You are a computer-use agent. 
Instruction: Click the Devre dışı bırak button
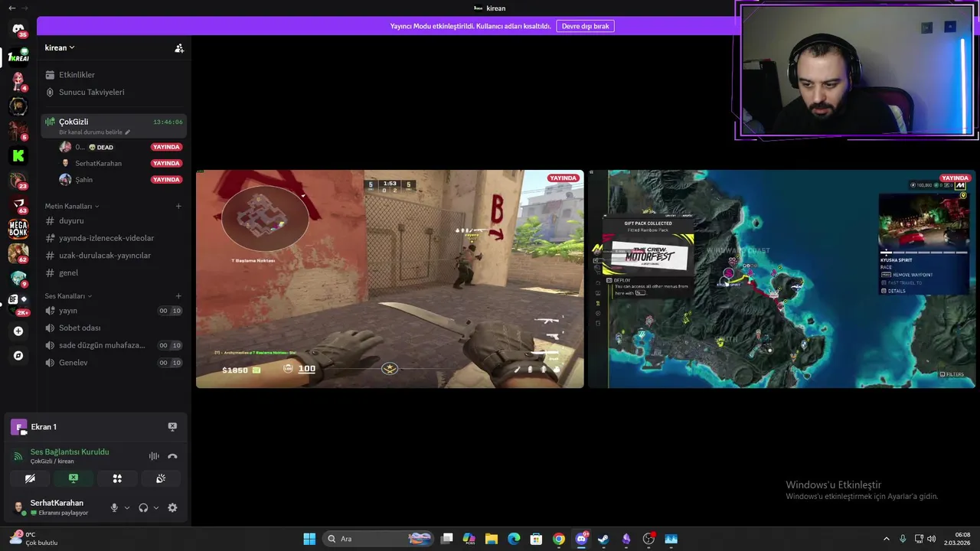click(x=585, y=26)
